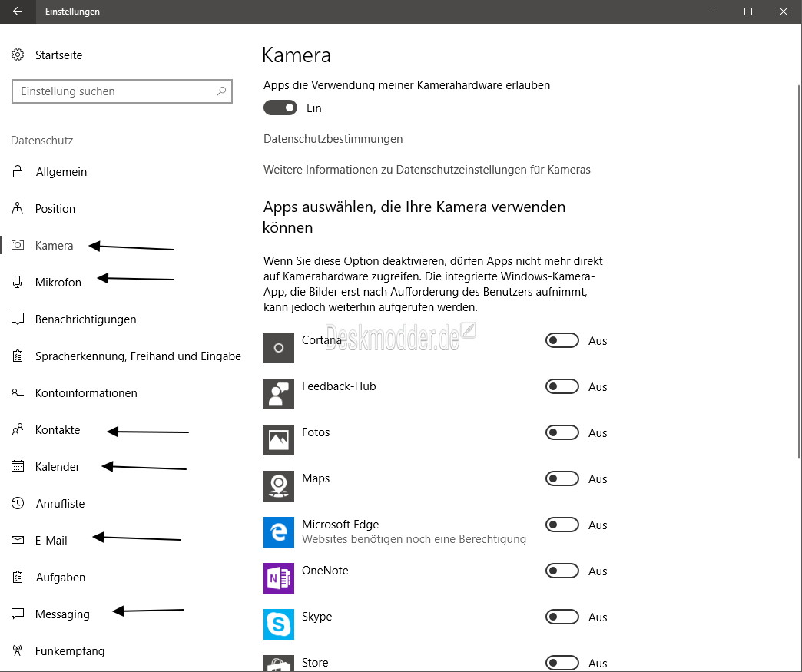Screen dimensions: 802x672
Task: Click the Microsoft Edge app icon
Action: pyautogui.click(x=279, y=532)
